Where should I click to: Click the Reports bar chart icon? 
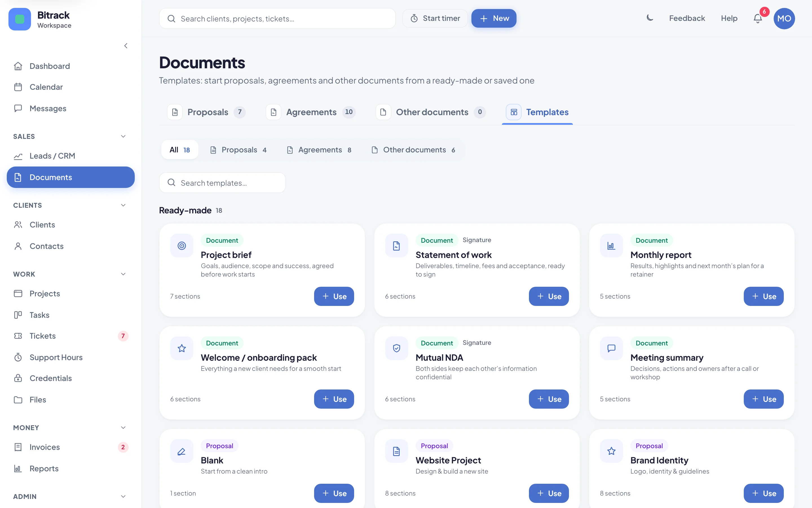[18, 469]
